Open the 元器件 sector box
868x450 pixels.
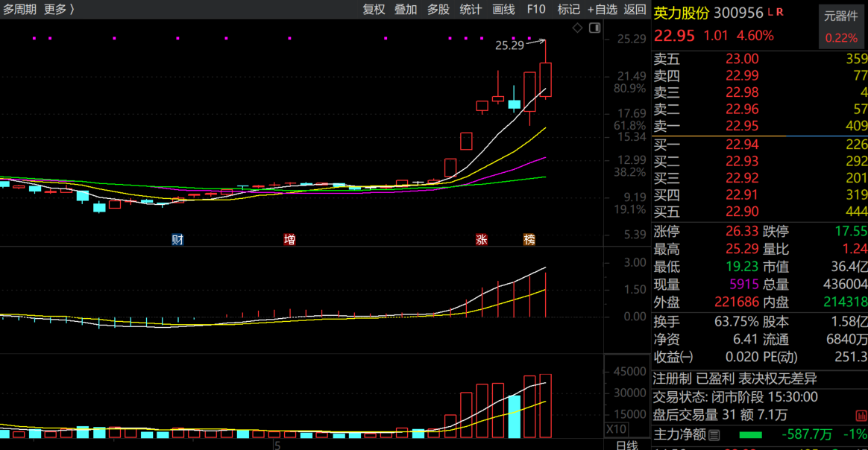[841, 27]
